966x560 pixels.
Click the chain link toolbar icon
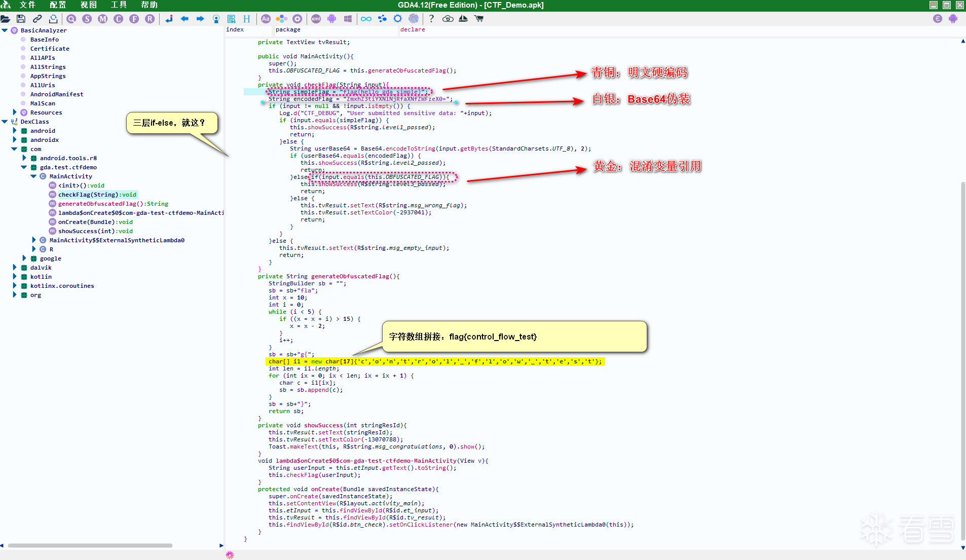tap(37, 19)
